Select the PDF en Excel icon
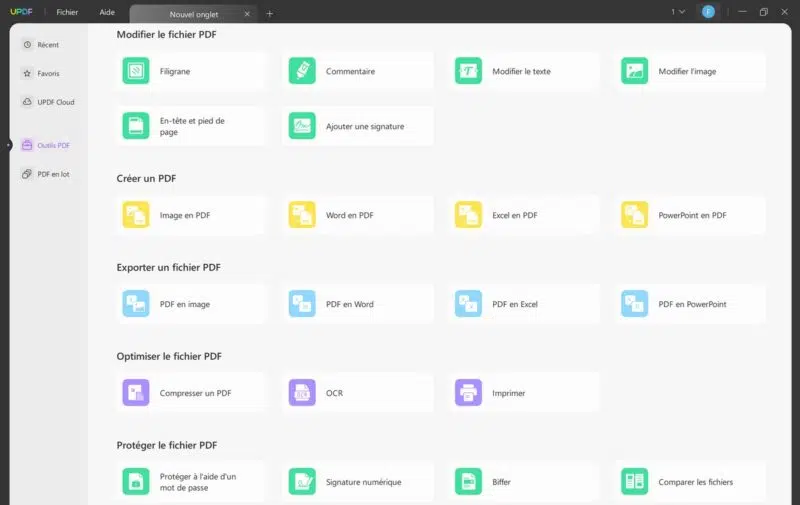 click(468, 304)
